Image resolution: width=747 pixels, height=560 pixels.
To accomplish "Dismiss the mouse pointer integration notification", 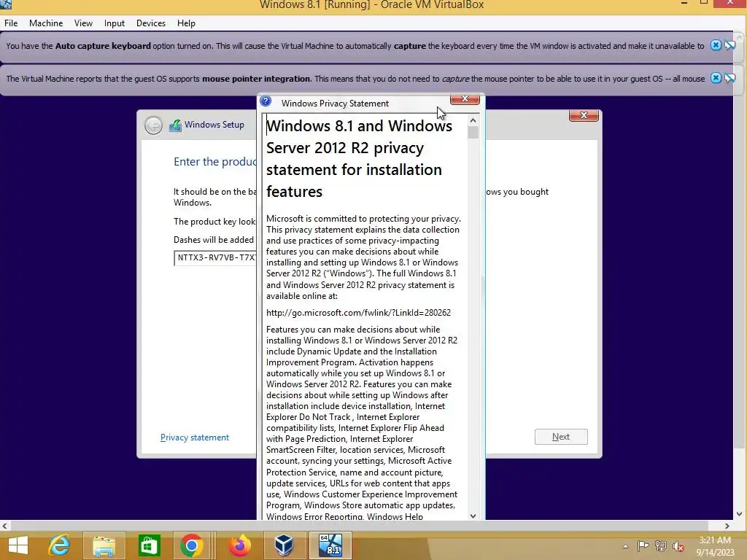I will point(716,78).
